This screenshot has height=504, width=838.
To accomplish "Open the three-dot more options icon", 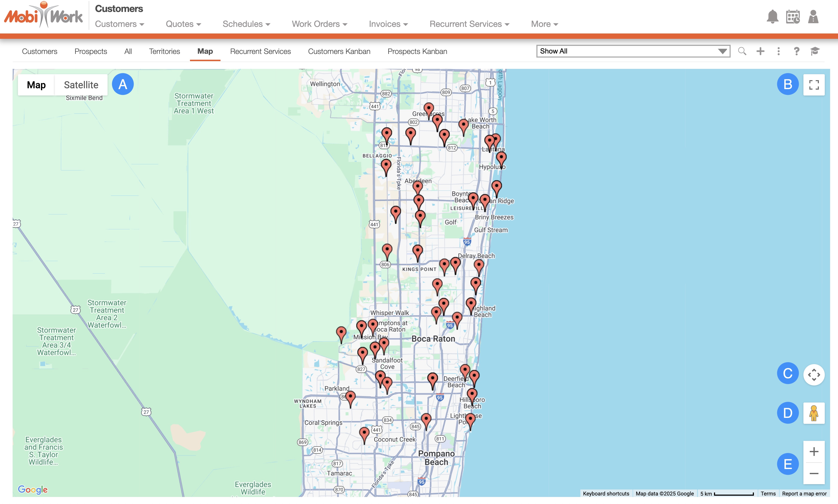I will point(778,51).
